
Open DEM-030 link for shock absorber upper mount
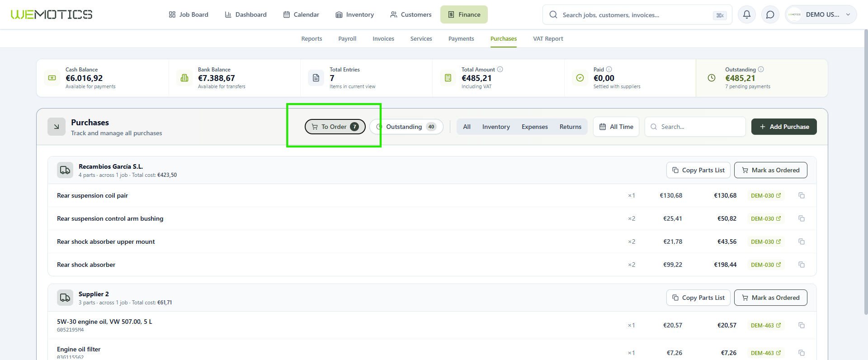point(766,242)
